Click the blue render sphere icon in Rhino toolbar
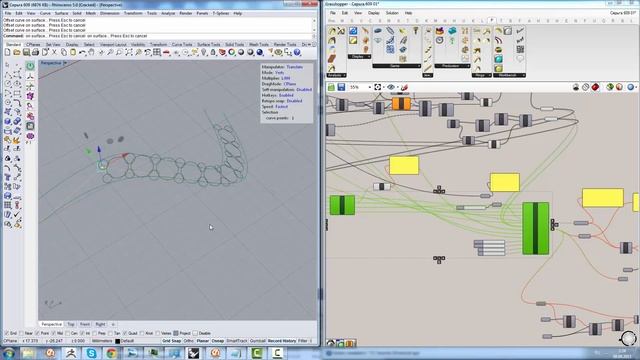This screenshot has height=360, width=640. click(260, 52)
